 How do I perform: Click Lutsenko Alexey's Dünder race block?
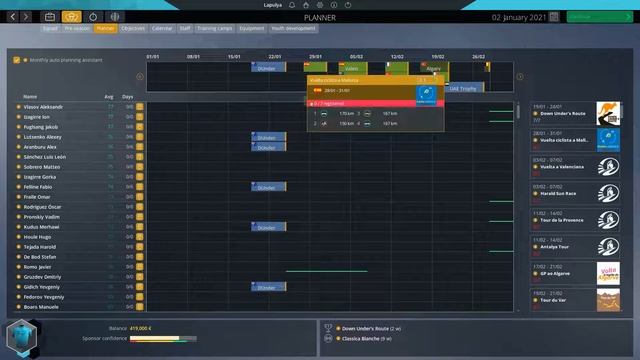[x=269, y=137]
